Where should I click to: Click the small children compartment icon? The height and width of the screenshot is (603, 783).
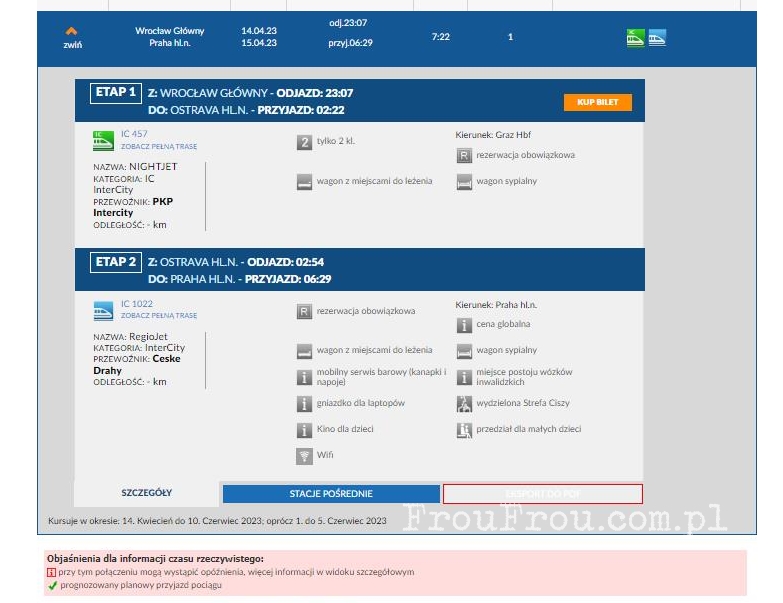[464, 430]
